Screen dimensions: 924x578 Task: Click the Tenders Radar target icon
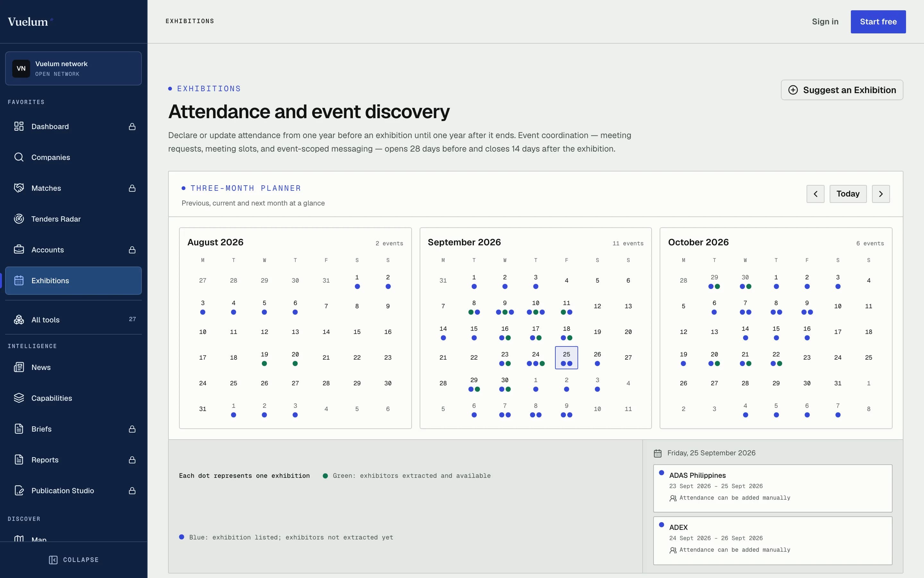click(x=19, y=219)
